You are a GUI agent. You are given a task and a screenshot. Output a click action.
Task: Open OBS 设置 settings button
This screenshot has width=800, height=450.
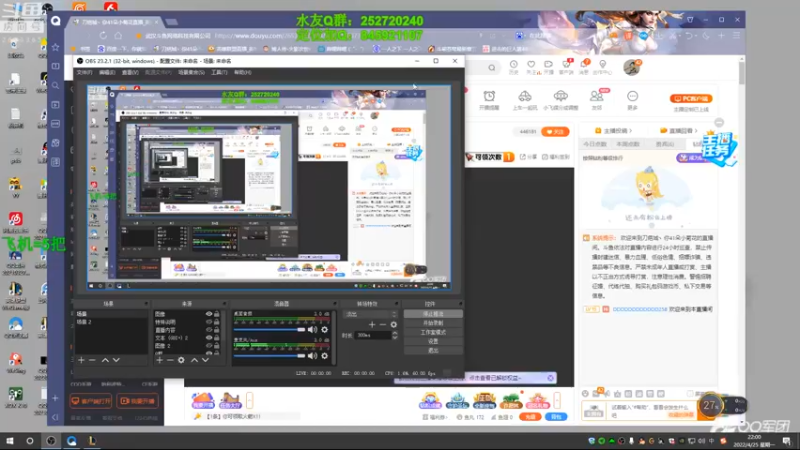tap(433, 341)
